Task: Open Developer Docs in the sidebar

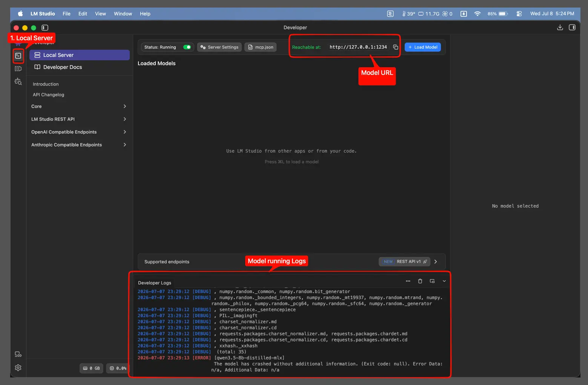Action: click(80, 67)
